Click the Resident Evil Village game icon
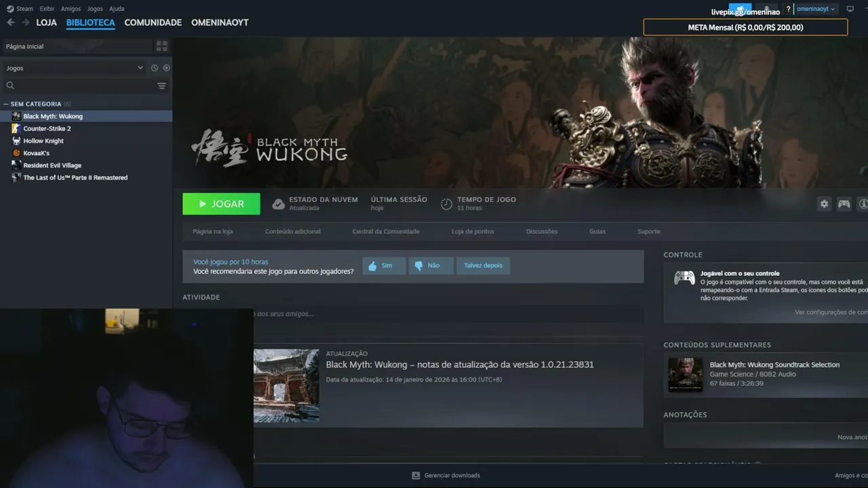Image resolution: width=868 pixels, height=488 pixels. pos(16,165)
